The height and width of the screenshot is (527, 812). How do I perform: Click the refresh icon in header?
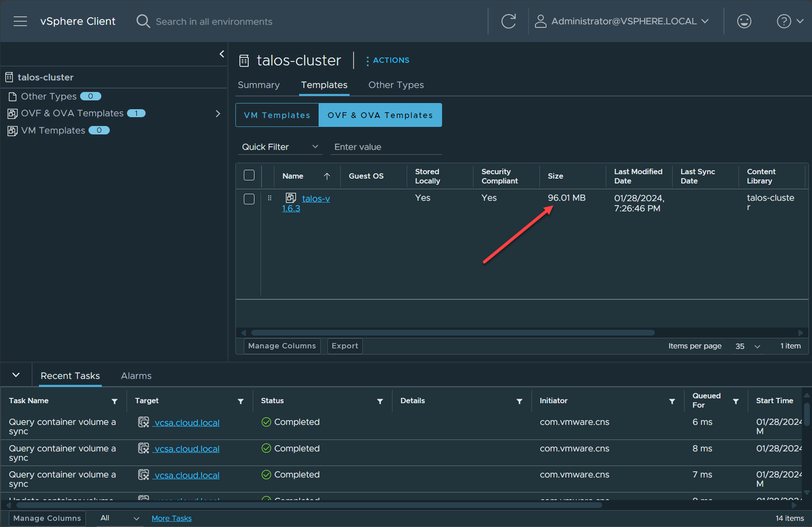tap(508, 21)
